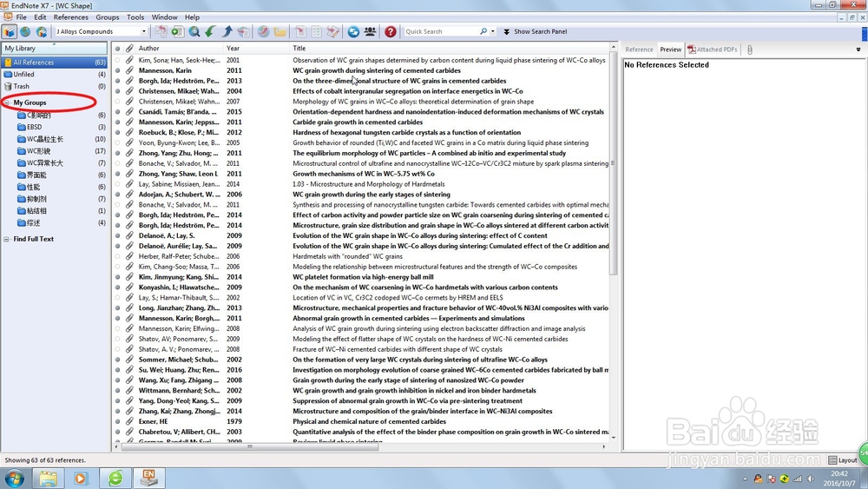This screenshot has height=489, width=868.
Task: Click the paperclip tab in preview panel
Action: coord(750,50)
